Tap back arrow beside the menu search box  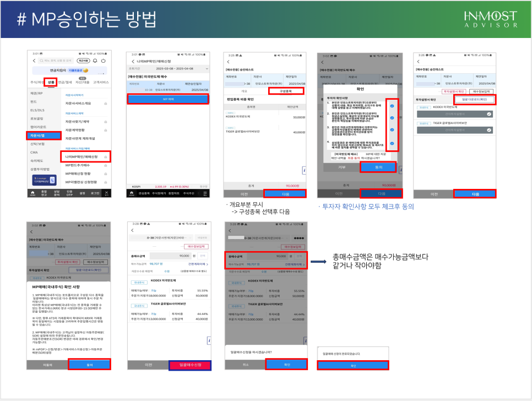click(34, 61)
